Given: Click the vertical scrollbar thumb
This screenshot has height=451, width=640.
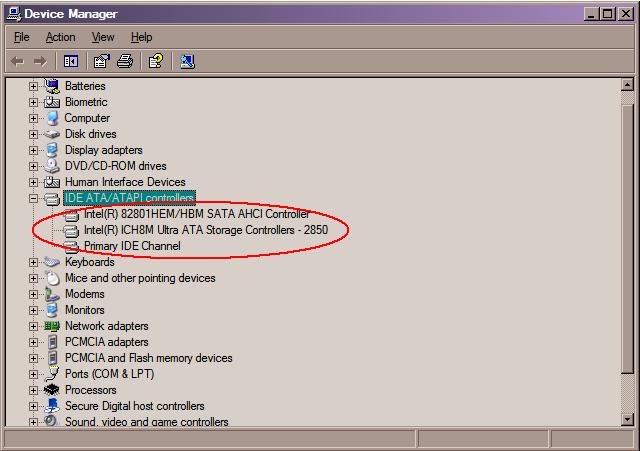Looking at the screenshot, I should click(x=627, y=238).
